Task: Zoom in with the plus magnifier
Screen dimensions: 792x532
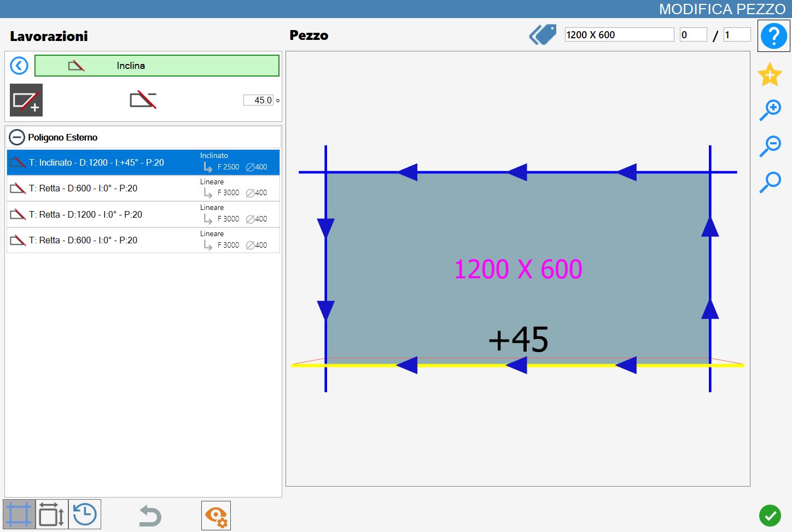Action: 770,110
